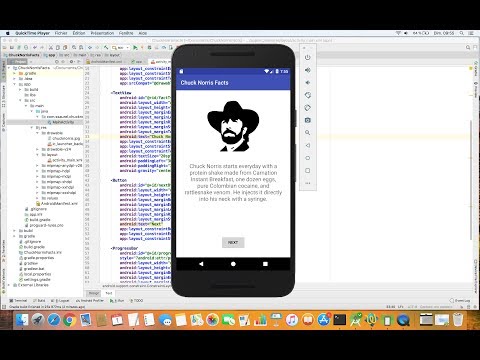Click the Undo arrow in Android Studio toolbar
480x360 pixels.
point(35,48)
